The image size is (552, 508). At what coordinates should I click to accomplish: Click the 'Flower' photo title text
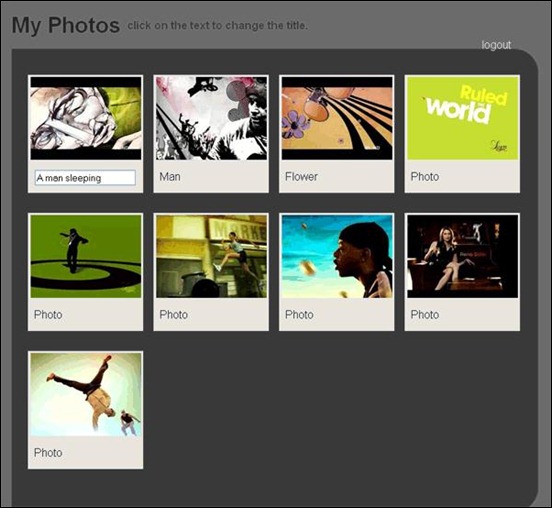coord(301,176)
